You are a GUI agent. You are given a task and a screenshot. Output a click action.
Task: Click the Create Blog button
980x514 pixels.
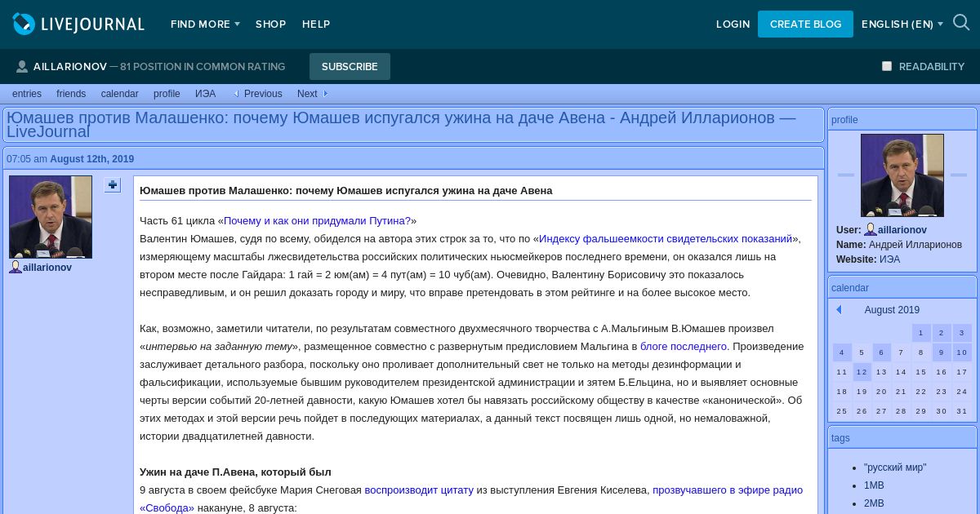tap(805, 24)
